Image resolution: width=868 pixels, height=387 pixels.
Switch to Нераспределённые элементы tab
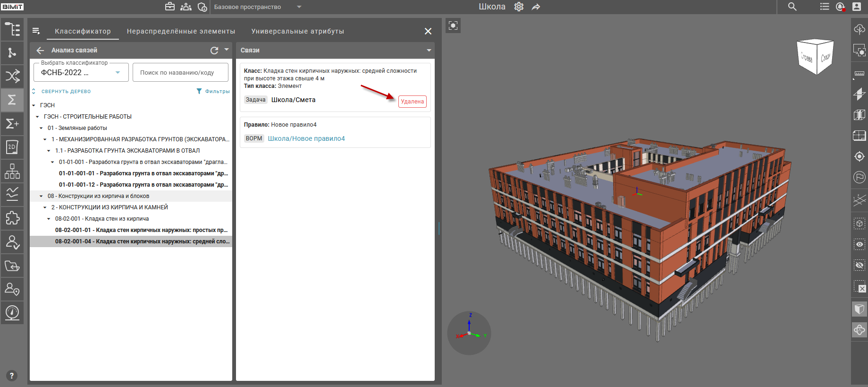point(181,31)
